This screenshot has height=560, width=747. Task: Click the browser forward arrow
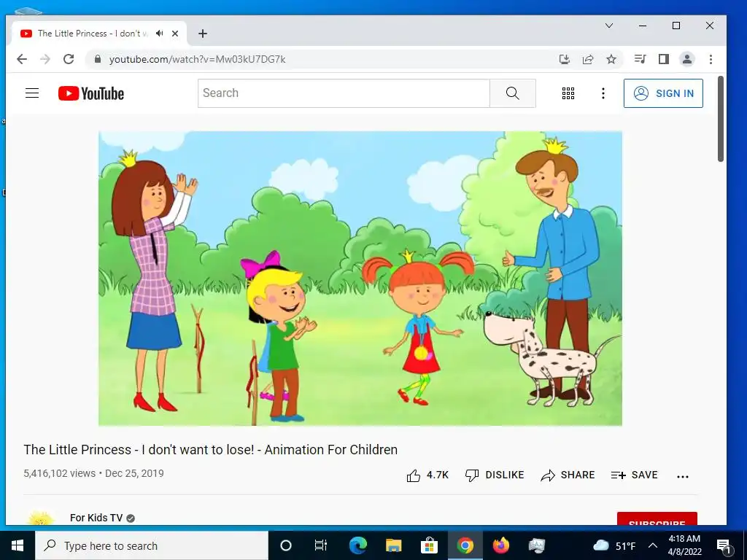[x=45, y=59]
